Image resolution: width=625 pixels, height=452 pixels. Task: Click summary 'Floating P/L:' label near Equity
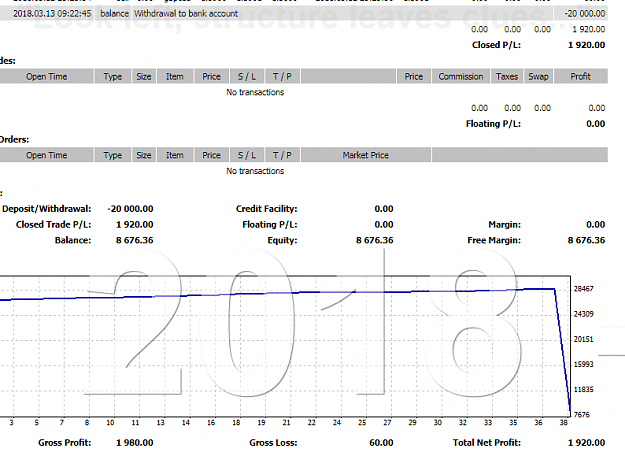(269, 225)
